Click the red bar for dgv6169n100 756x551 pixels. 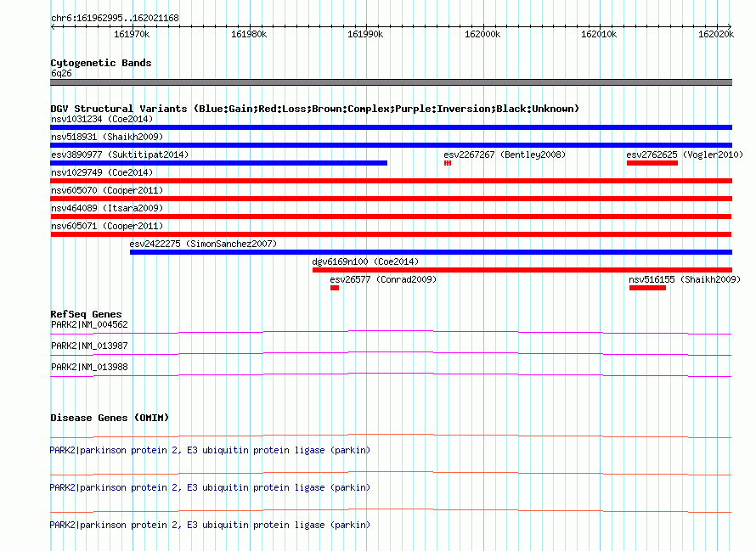point(522,270)
